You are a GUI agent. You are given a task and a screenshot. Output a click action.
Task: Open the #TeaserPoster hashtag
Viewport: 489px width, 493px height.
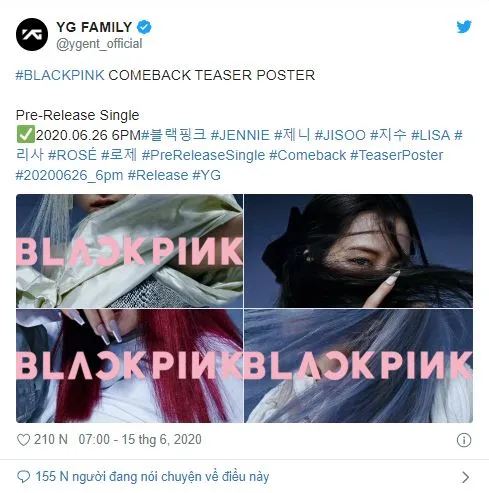click(x=397, y=155)
